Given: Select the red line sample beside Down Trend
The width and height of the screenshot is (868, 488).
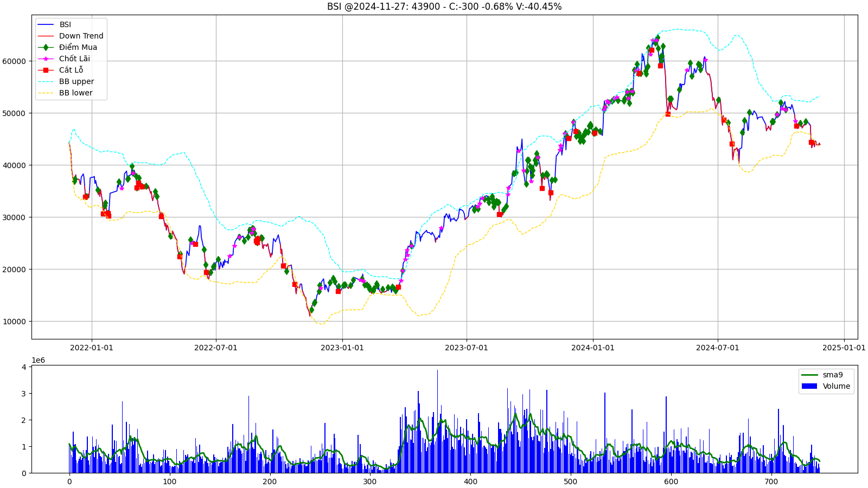Looking at the screenshot, I should (x=46, y=36).
